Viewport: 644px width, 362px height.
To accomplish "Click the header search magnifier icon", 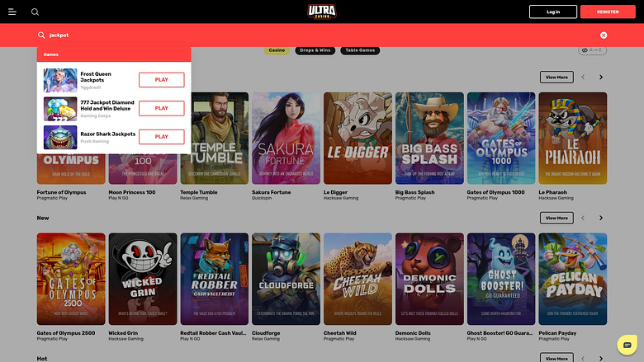I will [x=35, y=12].
